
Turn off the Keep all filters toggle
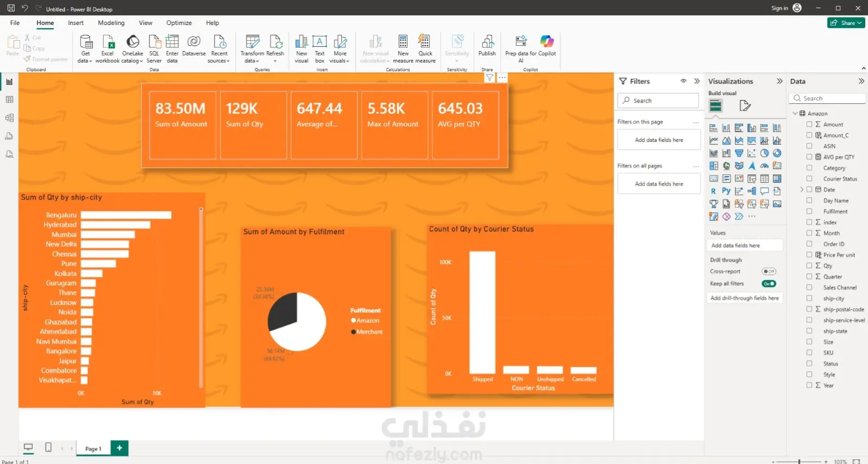pyautogui.click(x=769, y=284)
